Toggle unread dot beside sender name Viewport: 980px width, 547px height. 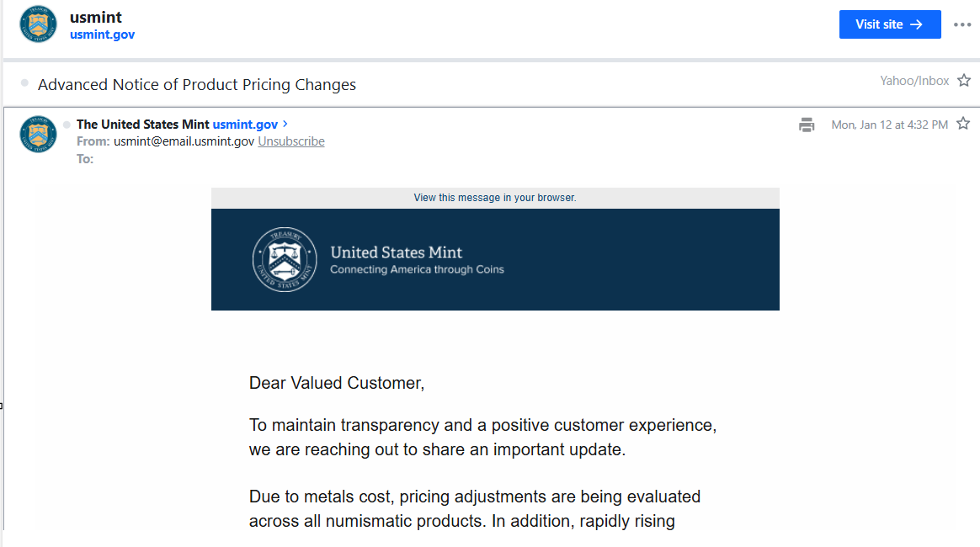tap(67, 125)
